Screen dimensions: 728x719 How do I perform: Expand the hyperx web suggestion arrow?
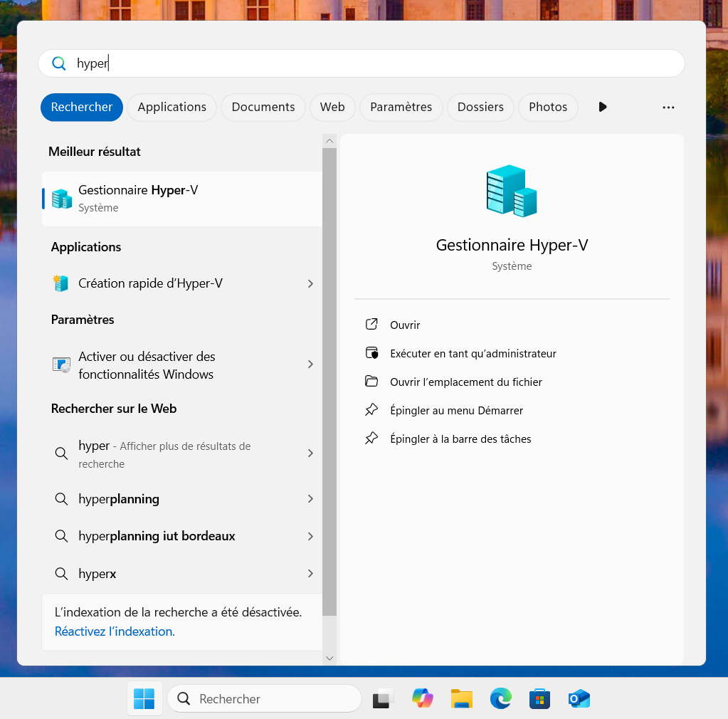click(x=310, y=573)
